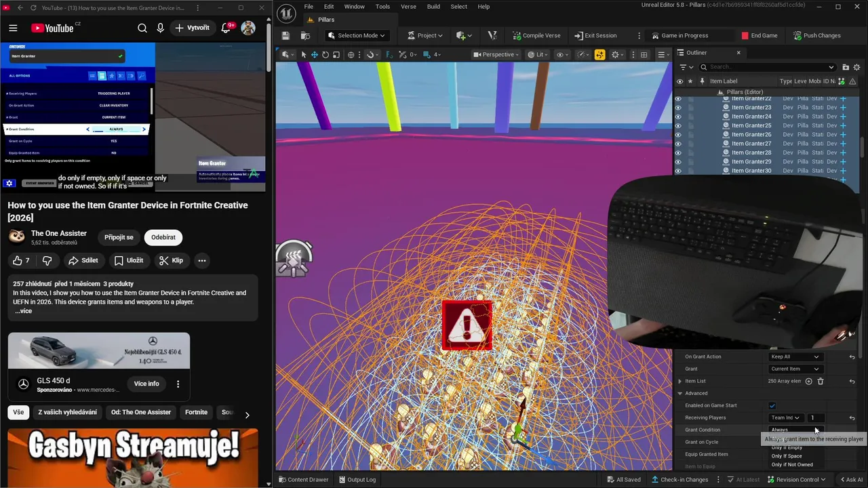The image size is (868, 488).
Task: Click YouTube voice search microphone
Action: 160,28
